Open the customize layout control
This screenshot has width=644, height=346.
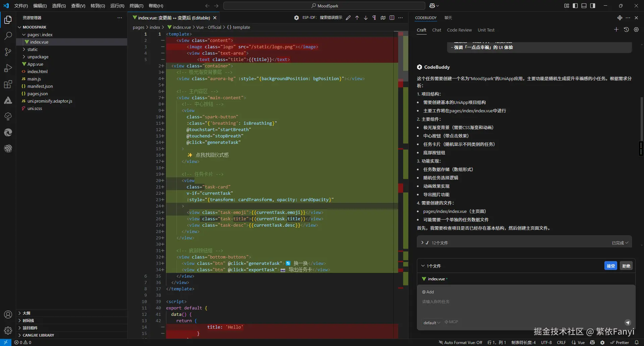click(567, 6)
